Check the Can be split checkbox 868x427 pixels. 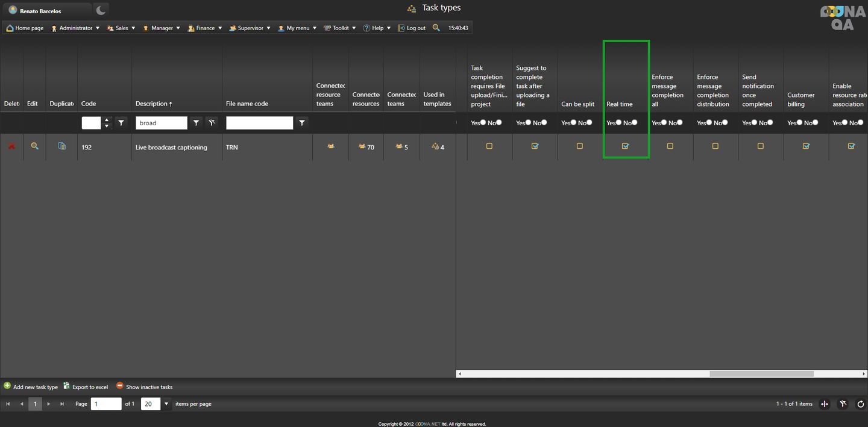click(x=580, y=146)
